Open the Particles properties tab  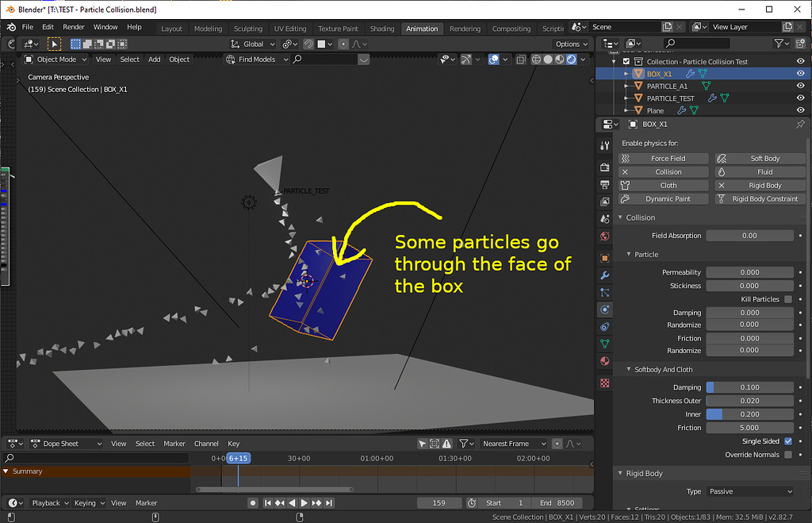click(604, 292)
